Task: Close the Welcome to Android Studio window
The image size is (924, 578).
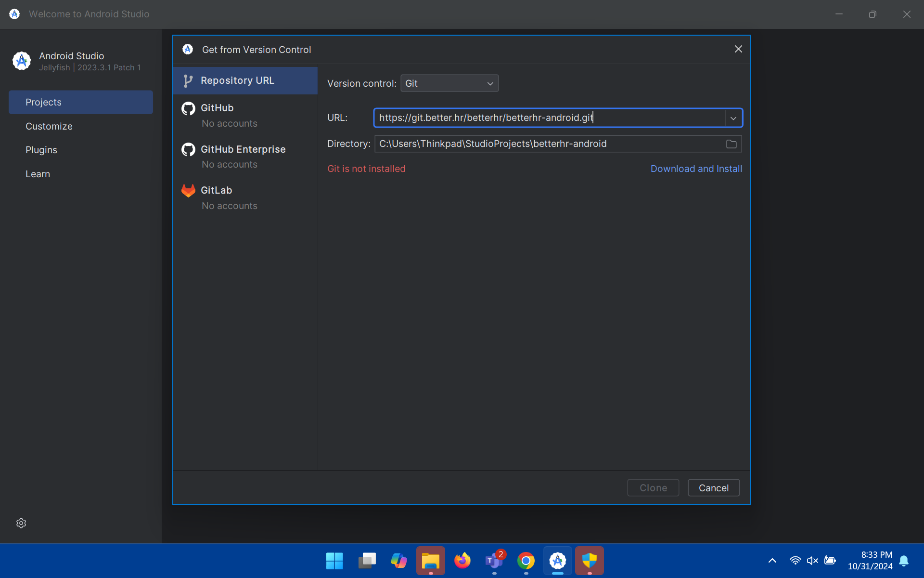Action: click(x=907, y=14)
